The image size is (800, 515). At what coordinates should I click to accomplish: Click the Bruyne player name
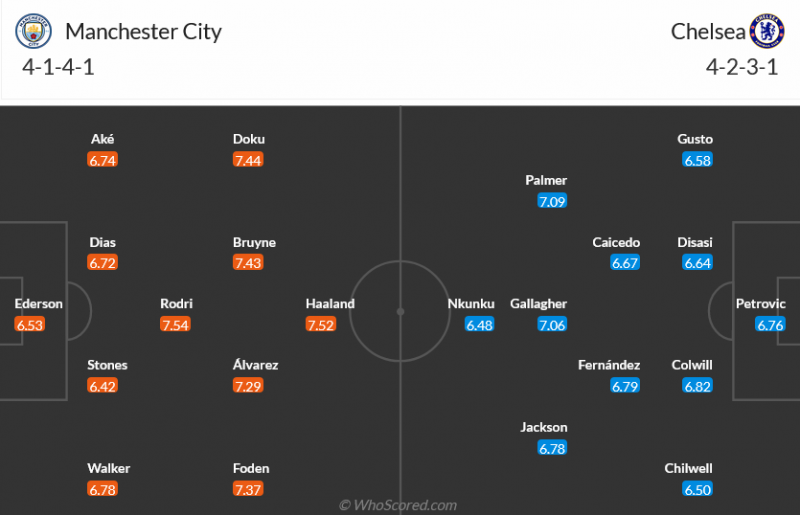pyautogui.click(x=254, y=242)
